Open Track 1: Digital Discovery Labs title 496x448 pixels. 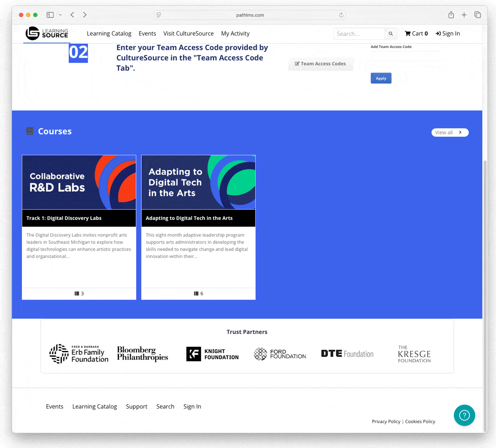click(x=64, y=218)
